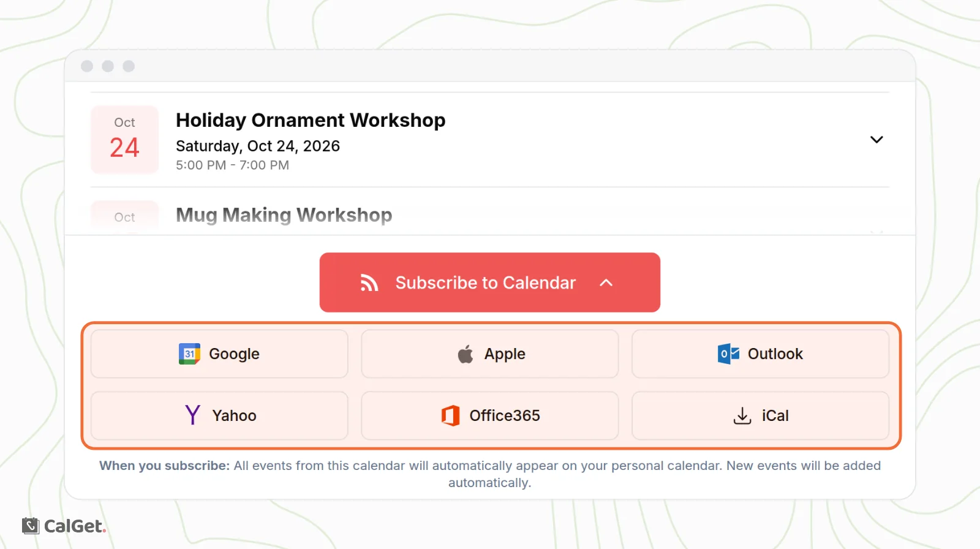Collapse the Subscribe to Calendar menu arrow

(x=606, y=282)
